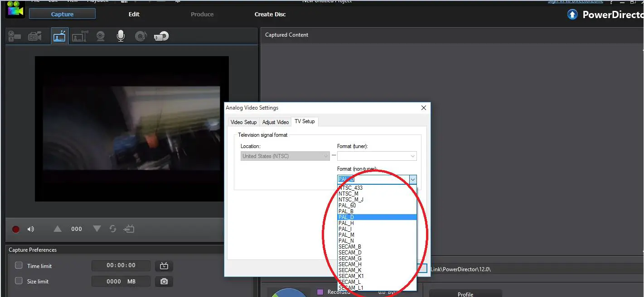
Task: Enable the Time limit checkbox
Action: click(x=19, y=265)
